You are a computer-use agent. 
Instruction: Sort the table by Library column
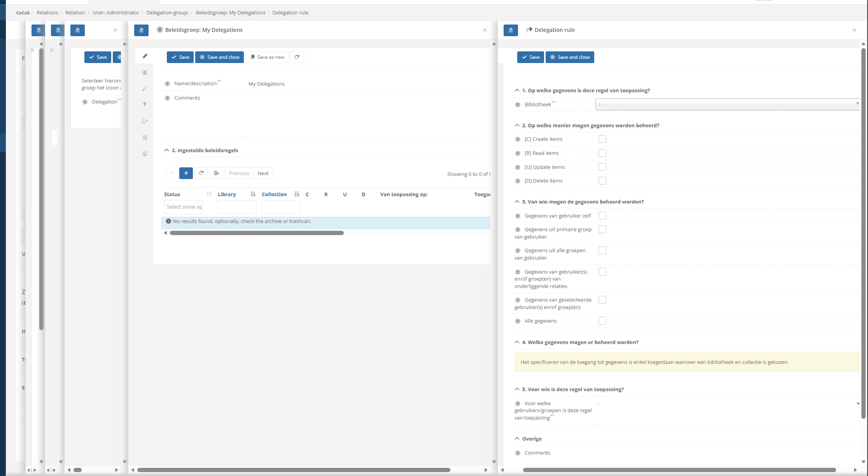pyautogui.click(x=227, y=194)
